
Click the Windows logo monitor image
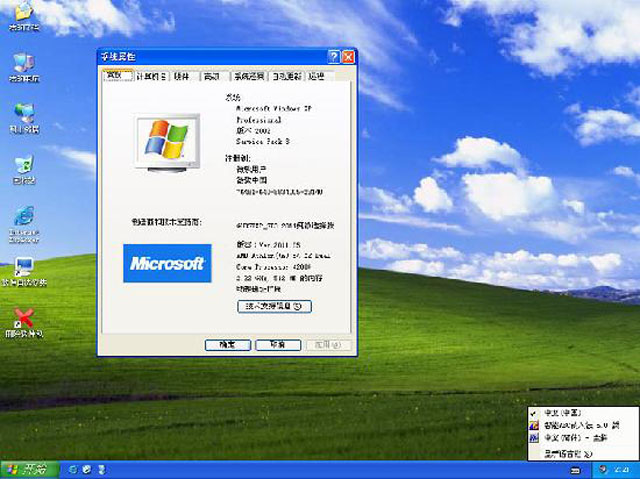pyautogui.click(x=167, y=143)
